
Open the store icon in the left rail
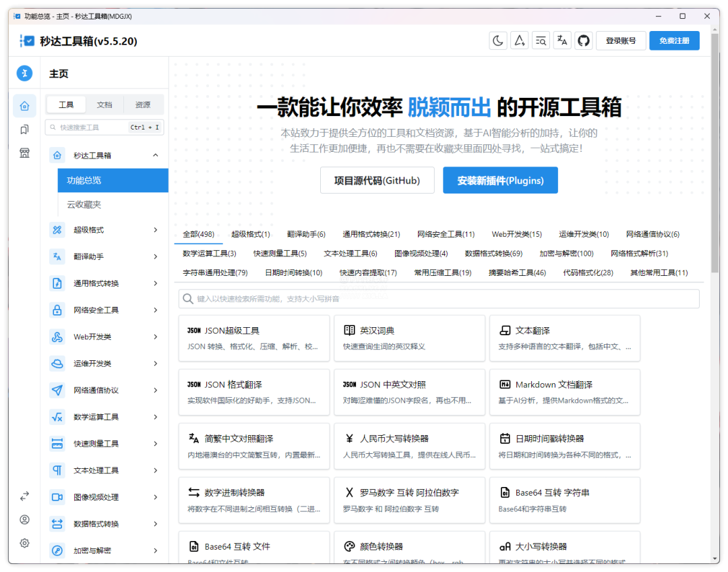(x=25, y=153)
